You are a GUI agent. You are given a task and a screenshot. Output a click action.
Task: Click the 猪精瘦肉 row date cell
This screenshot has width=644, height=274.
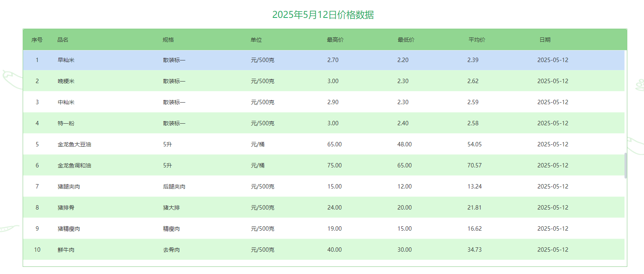click(553, 229)
